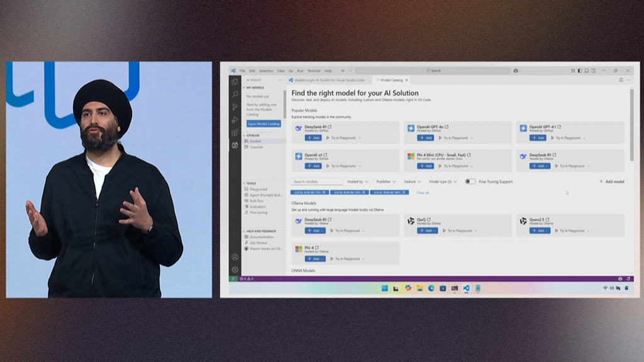Open Source Control view in activity bar
Screen dimensions: 644x362
pyautogui.click(x=235, y=107)
